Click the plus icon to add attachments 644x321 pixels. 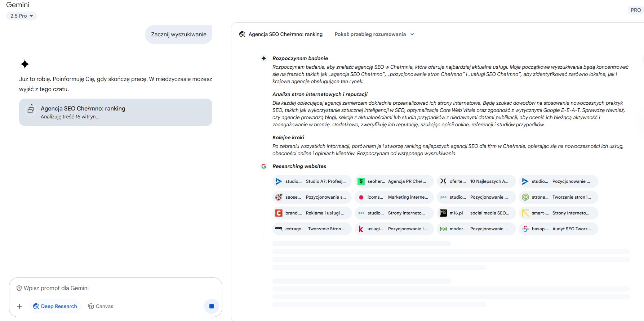click(19, 306)
